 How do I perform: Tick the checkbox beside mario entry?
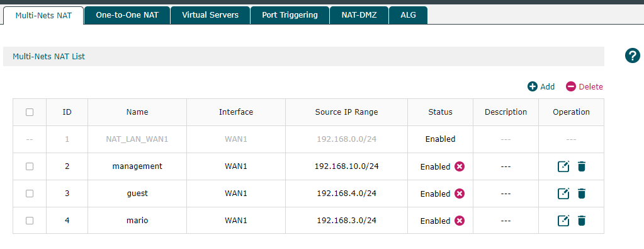point(30,221)
